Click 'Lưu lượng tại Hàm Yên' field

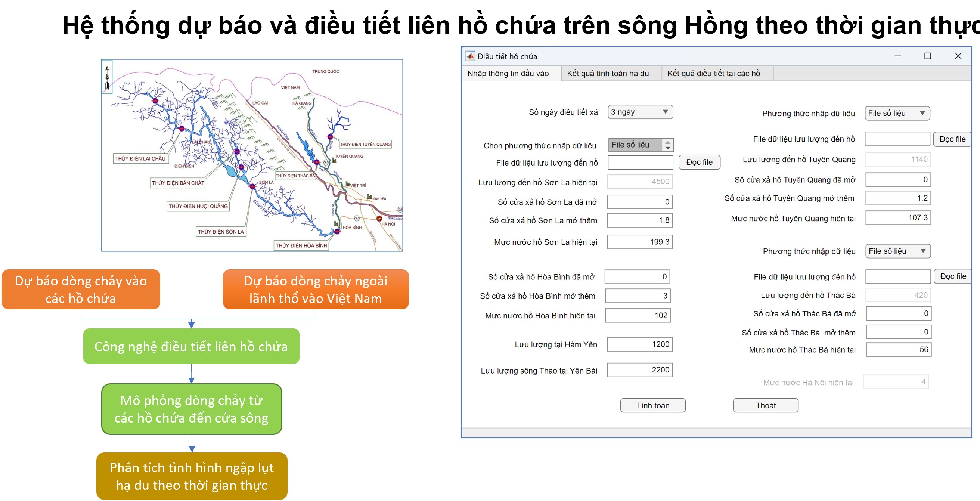(640, 344)
